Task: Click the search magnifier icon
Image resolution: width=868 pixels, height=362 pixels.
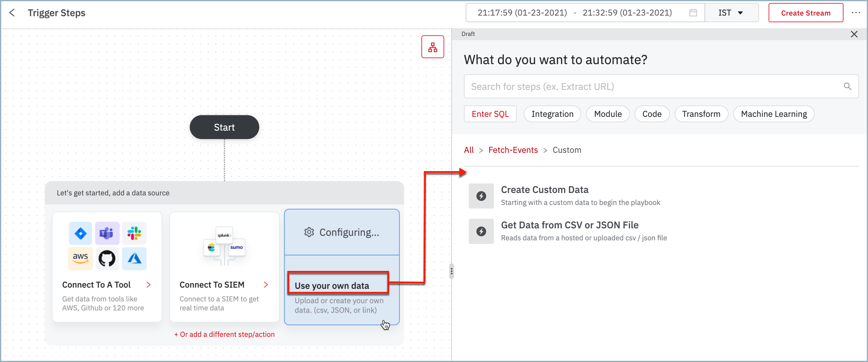Action: [847, 87]
